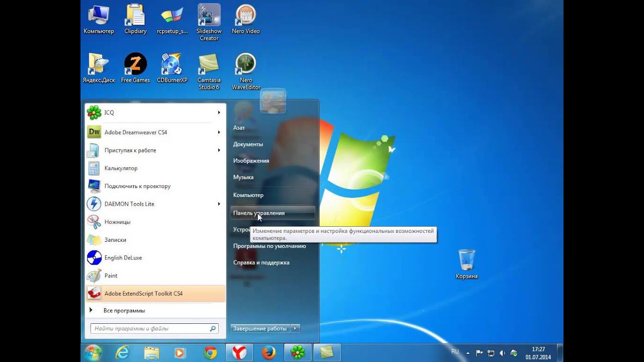Click the Windows Start orb
644x362 pixels.
93,352
